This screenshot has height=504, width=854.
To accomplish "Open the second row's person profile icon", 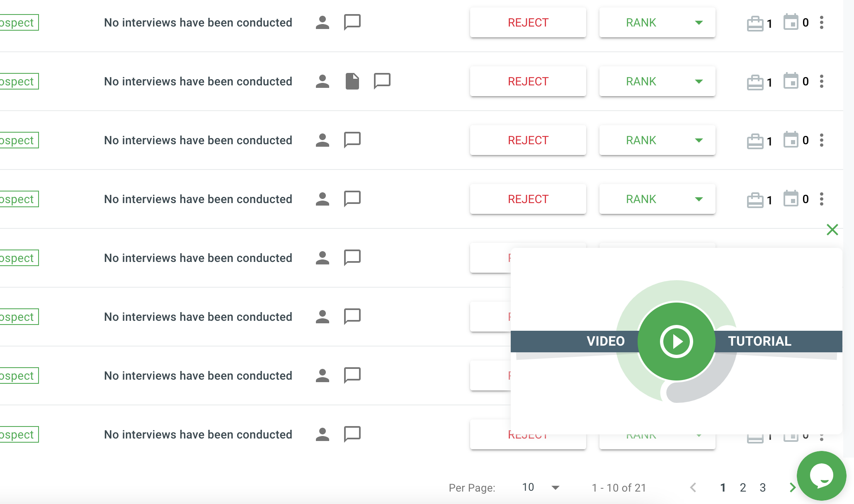I will 322,81.
